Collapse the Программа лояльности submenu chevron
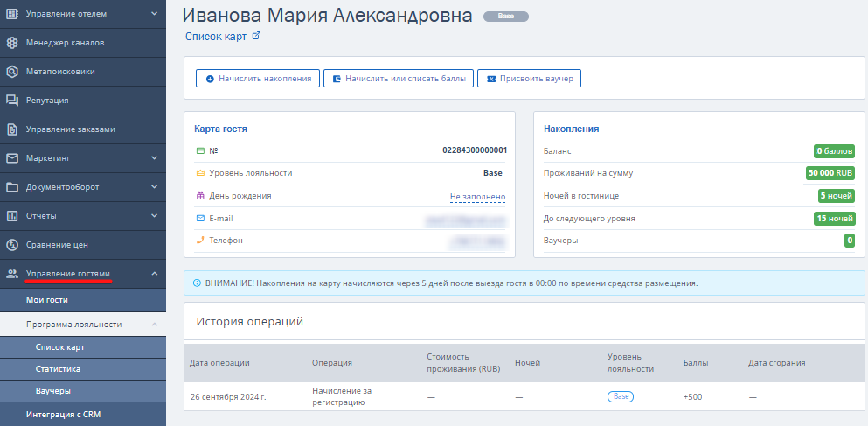The image size is (868, 426). click(x=155, y=325)
